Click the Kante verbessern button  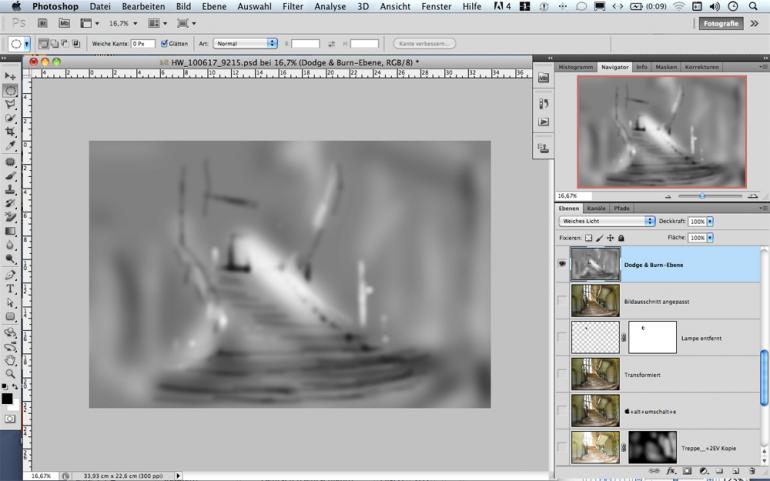tap(424, 43)
